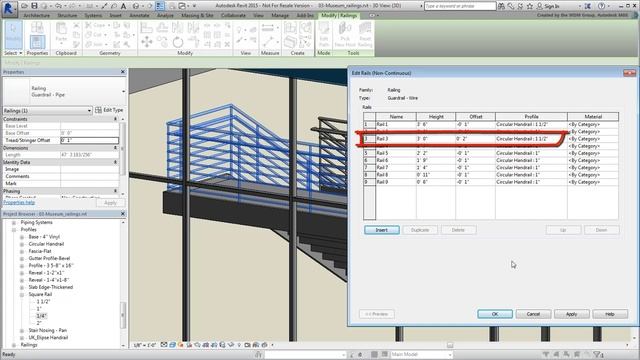This screenshot has width=640, height=360.
Task: Click the favorites star icon in title bar
Action: click(x=530, y=6)
